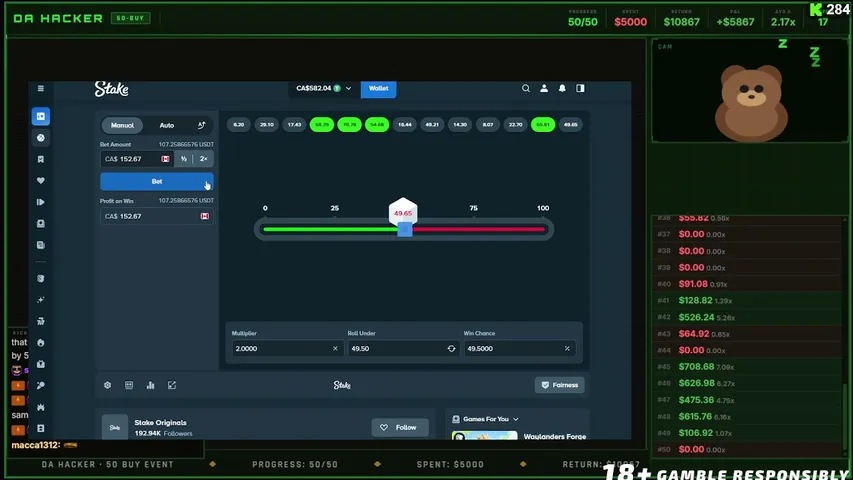
Task: Click the flag icon in Profit on Win field
Action: [205, 216]
